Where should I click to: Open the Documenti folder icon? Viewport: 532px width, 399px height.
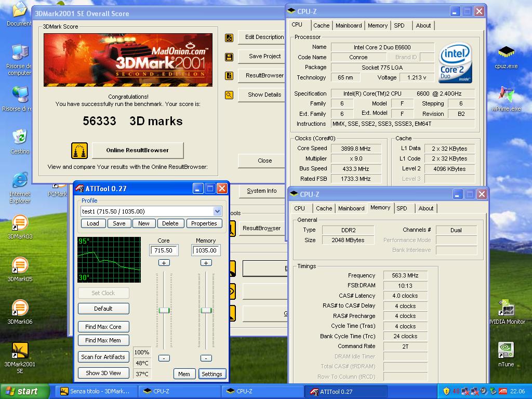click(20, 10)
